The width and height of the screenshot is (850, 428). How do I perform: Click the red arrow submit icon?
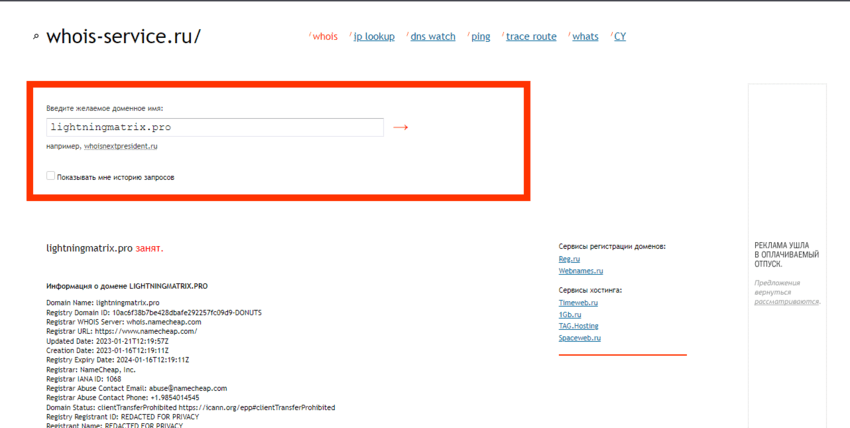[x=400, y=127]
